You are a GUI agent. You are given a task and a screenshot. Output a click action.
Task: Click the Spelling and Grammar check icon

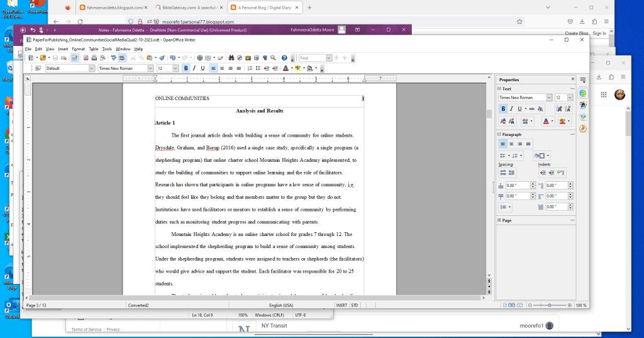pos(114,58)
